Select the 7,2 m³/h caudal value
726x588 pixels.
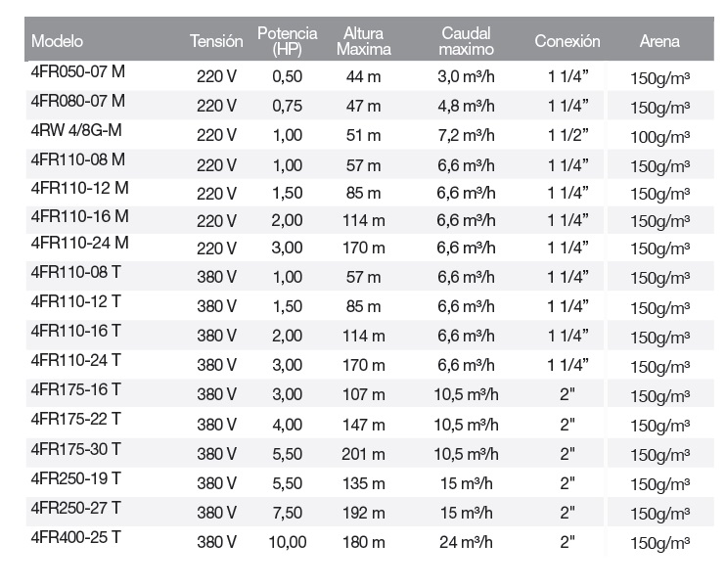pos(467,135)
